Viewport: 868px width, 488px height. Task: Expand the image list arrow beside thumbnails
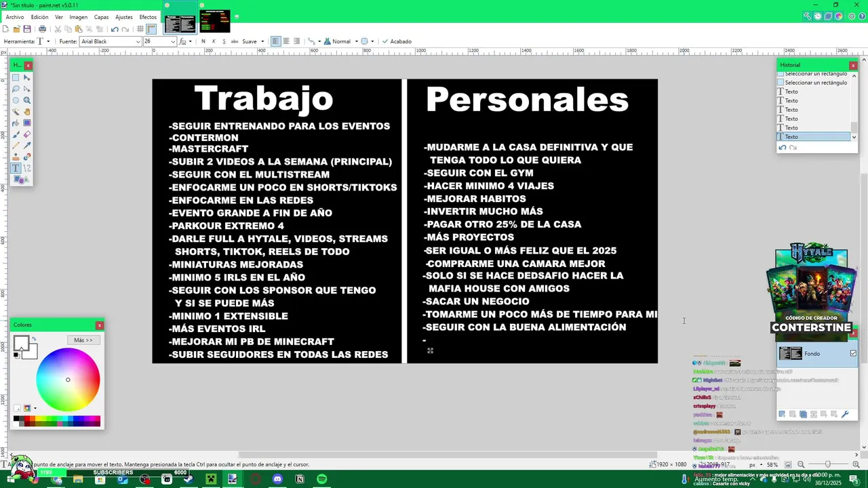coord(237,17)
